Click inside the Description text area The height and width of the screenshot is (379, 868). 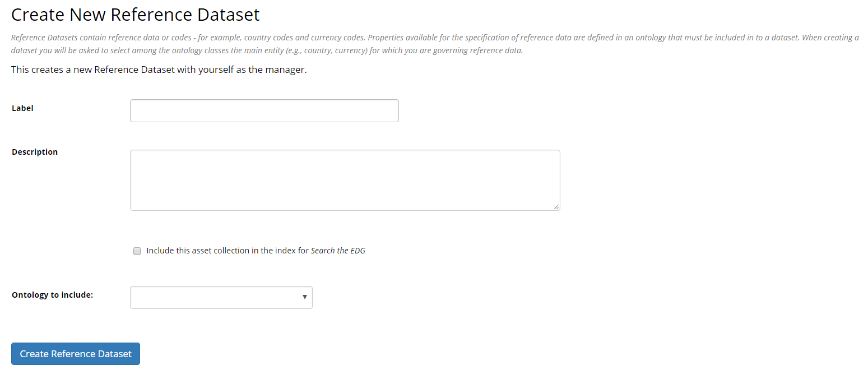pyautogui.click(x=345, y=179)
